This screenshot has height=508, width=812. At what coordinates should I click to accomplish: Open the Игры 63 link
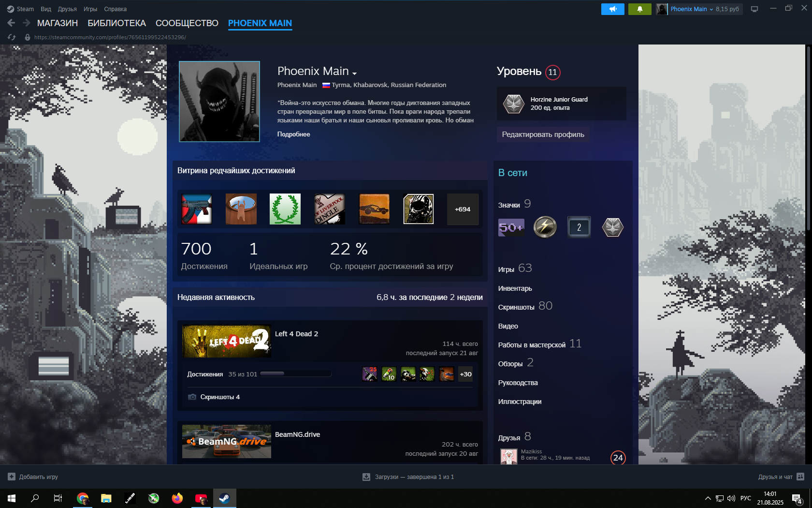point(515,269)
